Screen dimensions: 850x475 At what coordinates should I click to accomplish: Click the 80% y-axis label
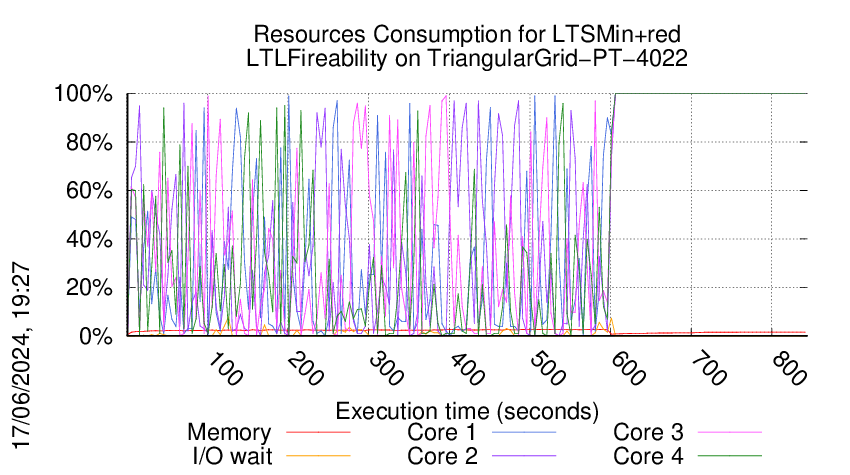pyautogui.click(x=89, y=143)
